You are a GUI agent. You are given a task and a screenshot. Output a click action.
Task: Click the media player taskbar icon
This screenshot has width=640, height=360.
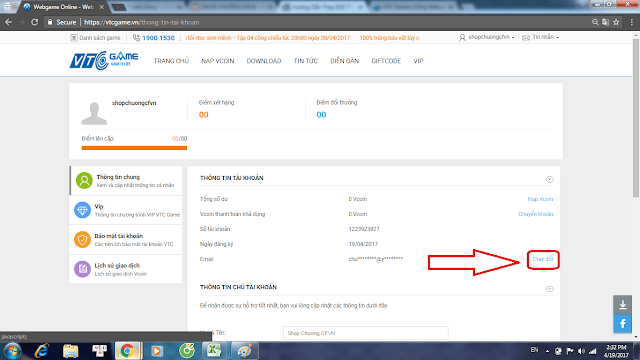click(157, 351)
